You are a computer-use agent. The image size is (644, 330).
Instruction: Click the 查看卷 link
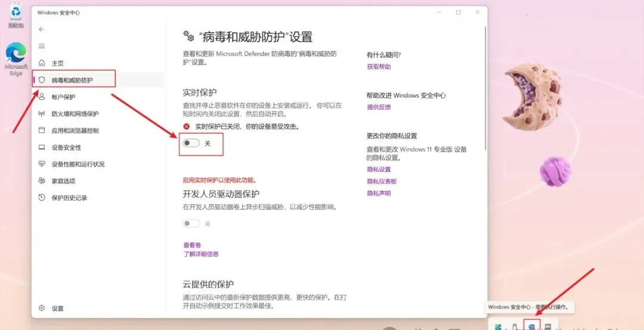tap(192, 245)
